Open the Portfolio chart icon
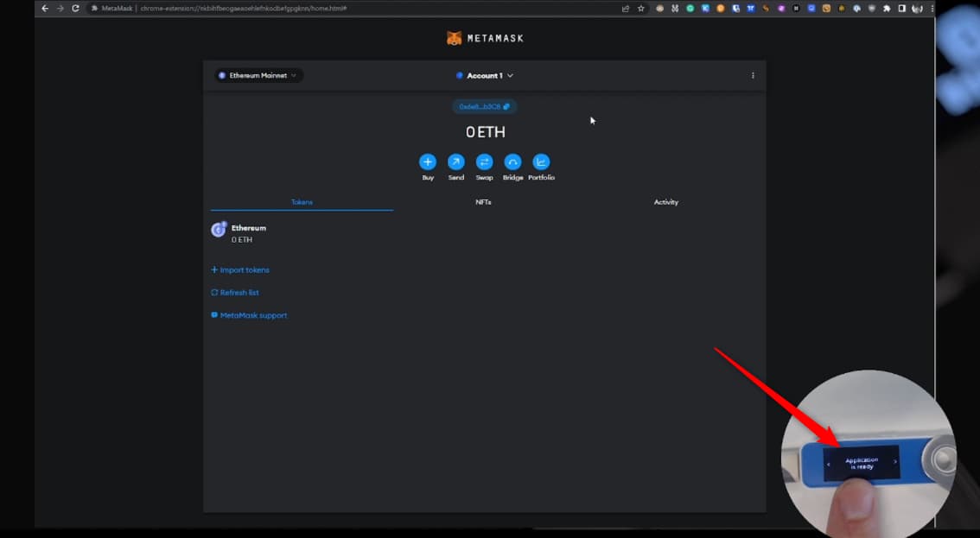Viewport: 980px width, 538px height. (x=541, y=162)
